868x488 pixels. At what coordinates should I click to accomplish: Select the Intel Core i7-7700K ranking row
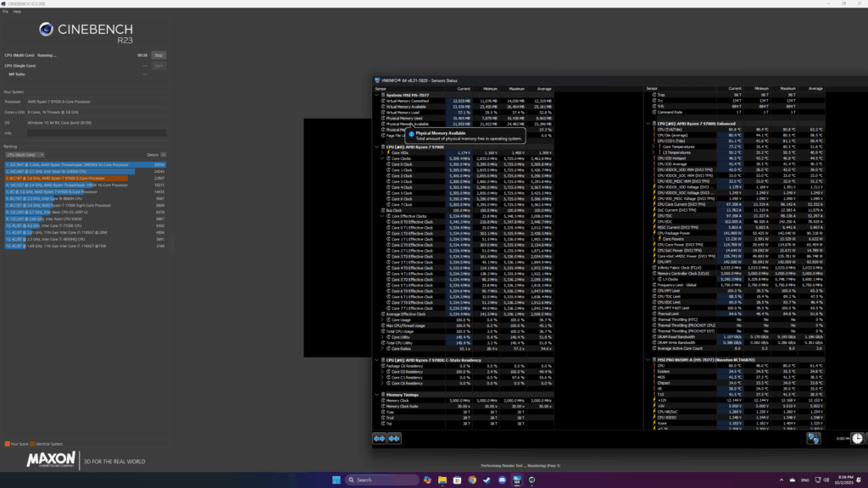point(86,225)
